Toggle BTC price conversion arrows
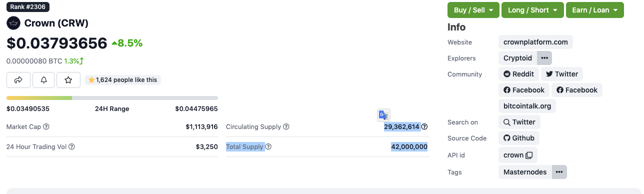Screen dimensions: 644x194 coord(81,61)
